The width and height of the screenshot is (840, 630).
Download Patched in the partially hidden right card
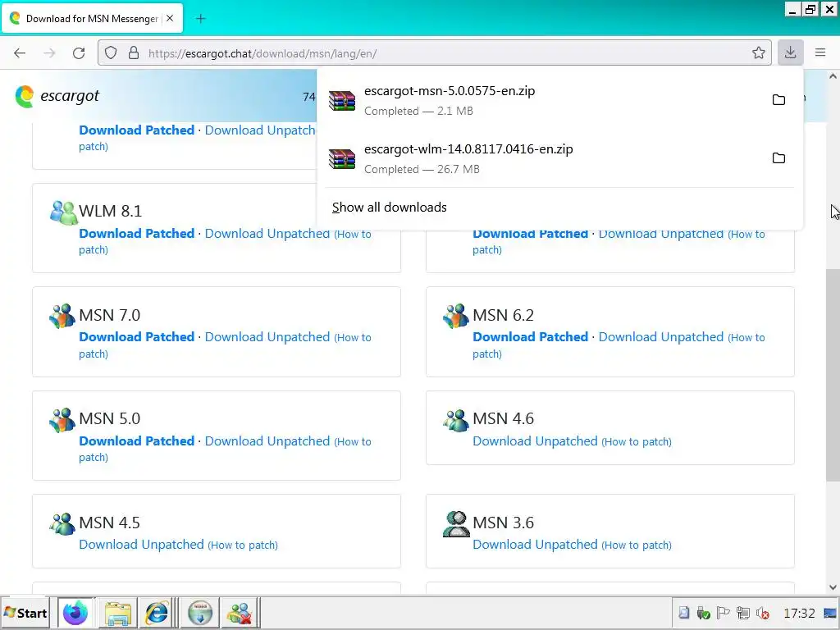coord(531,235)
